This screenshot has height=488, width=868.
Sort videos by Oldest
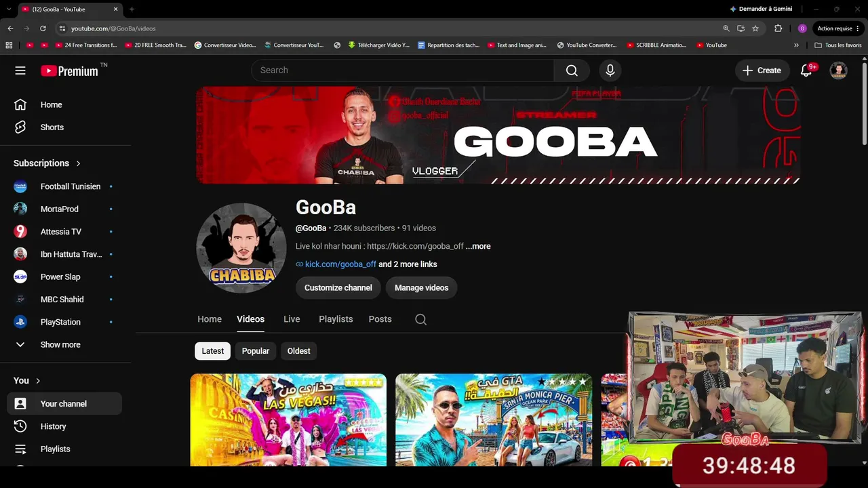coord(298,351)
